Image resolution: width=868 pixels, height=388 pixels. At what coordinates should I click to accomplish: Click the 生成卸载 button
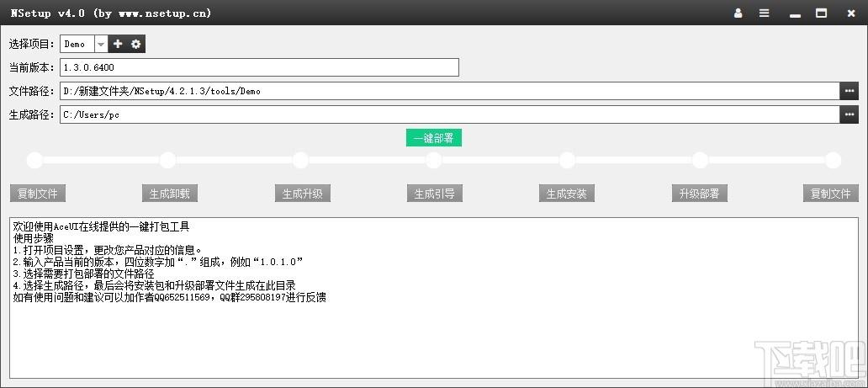170,194
